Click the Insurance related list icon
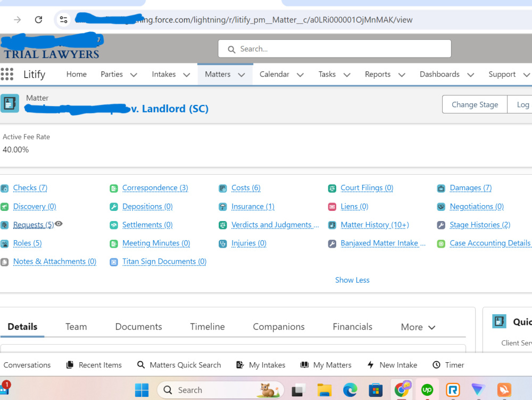The image size is (532, 400). coord(222,207)
